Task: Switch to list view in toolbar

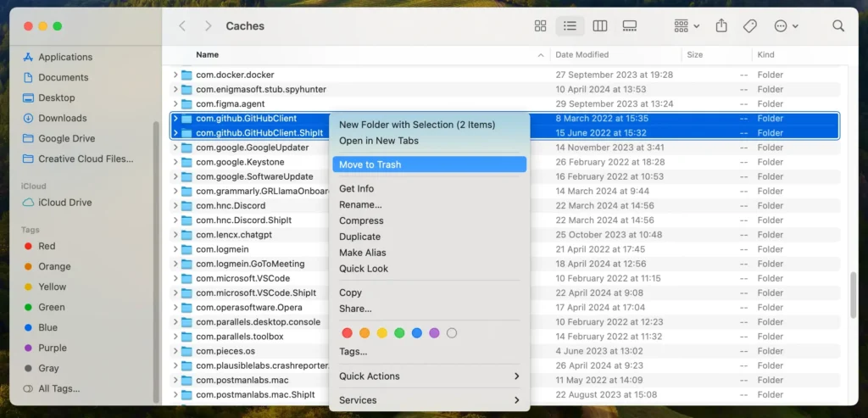Action: pyautogui.click(x=570, y=26)
